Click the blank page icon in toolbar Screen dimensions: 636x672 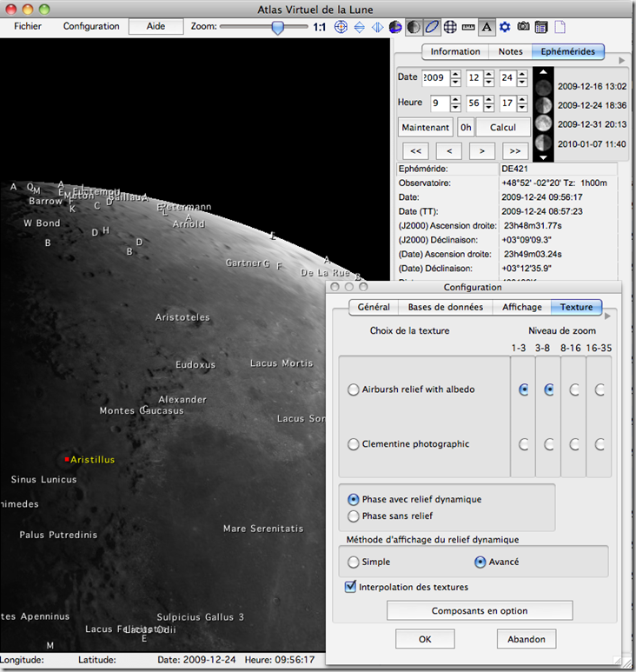(560, 27)
